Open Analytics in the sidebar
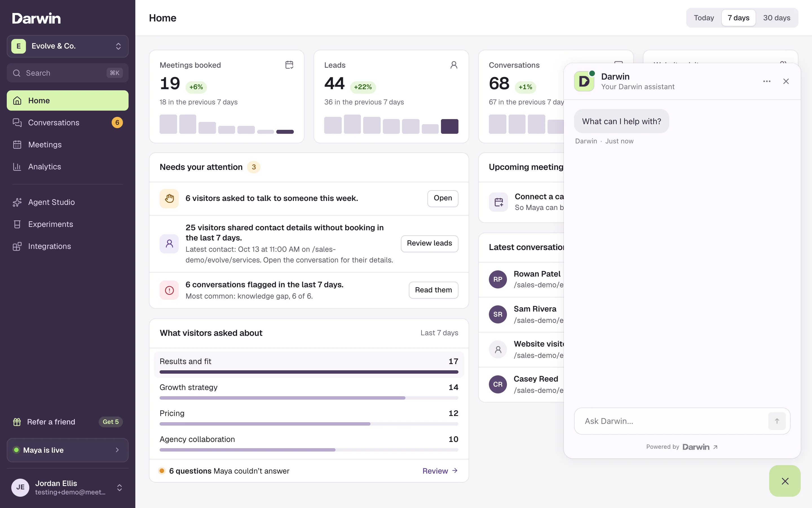Image resolution: width=812 pixels, height=508 pixels. click(x=67, y=167)
